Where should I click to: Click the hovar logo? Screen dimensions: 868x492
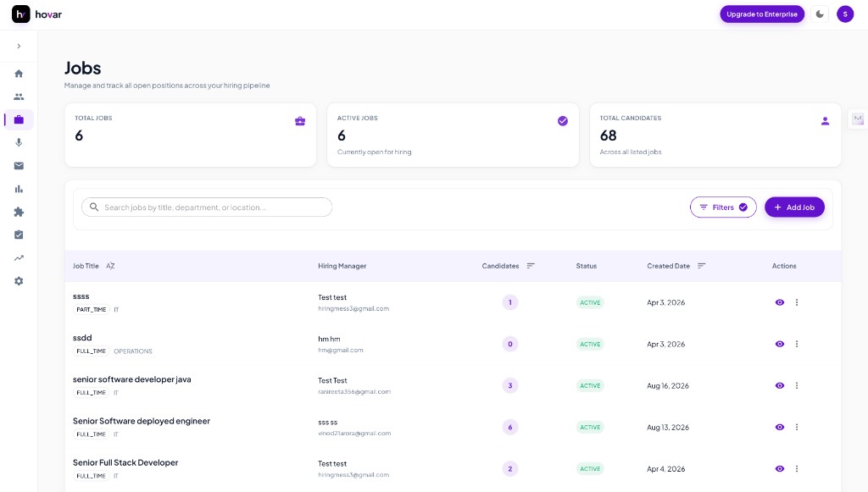point(37,14)
